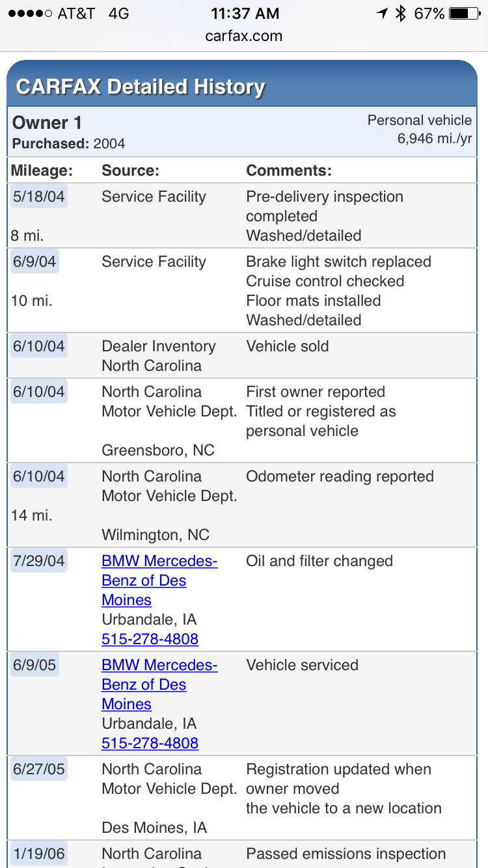The height and width of the screenshot is (868, 488).
Task: Tap phone number under Vehicle serviced entry
Action: click(150, 743)
